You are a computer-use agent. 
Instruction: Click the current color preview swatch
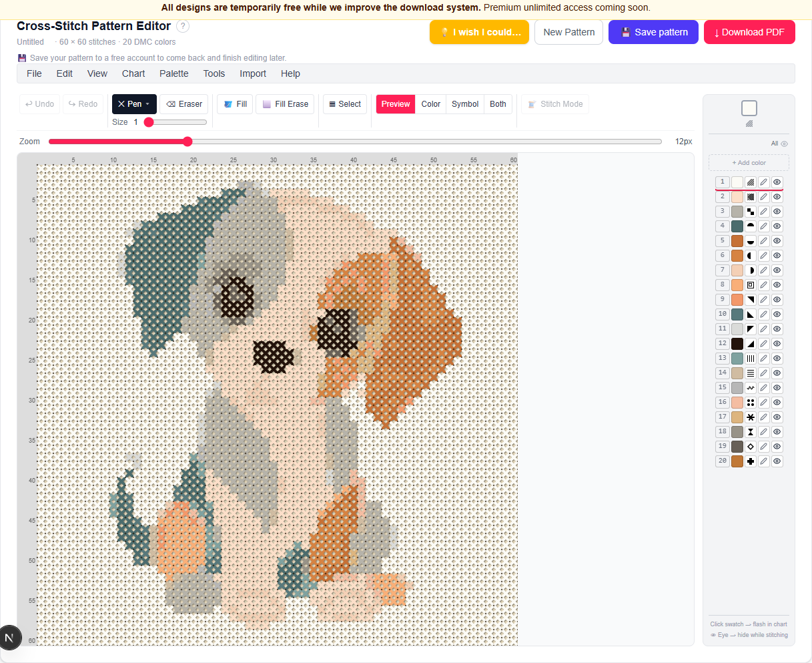coord(749,108)
